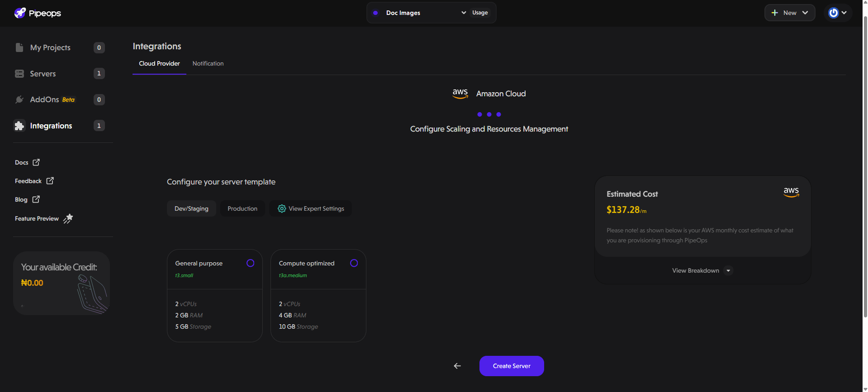868x392 pixels.
Task: Switch to the Cloud Provider tab
Action: pyautogui.click(x=159, y=63)
